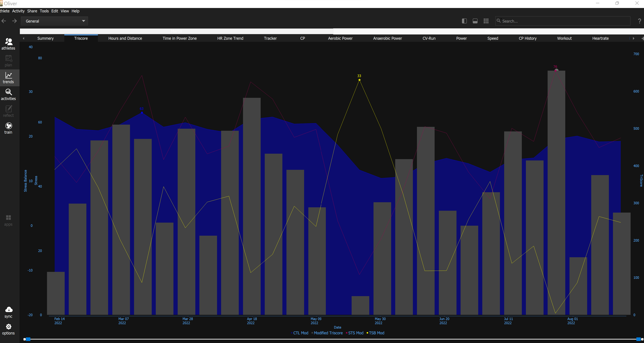Open the athletes sidebar view
This screenshot has height=343, width=644.
pyautogui.click(x=8, y=44)
